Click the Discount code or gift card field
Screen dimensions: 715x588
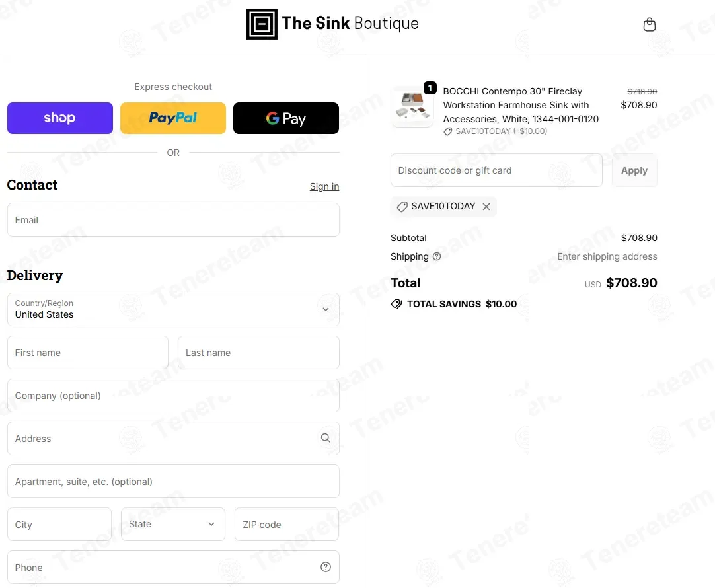[x=496, y=170]
